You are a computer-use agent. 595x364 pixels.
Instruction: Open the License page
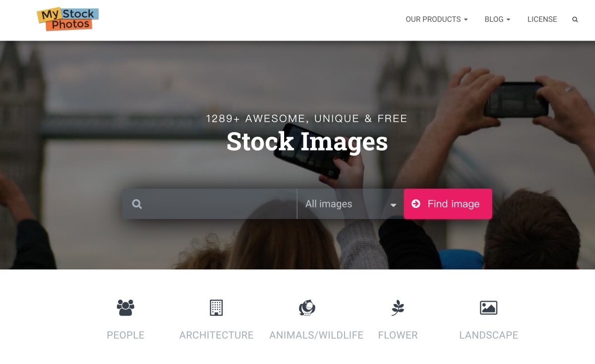click(x=542, y=19)
